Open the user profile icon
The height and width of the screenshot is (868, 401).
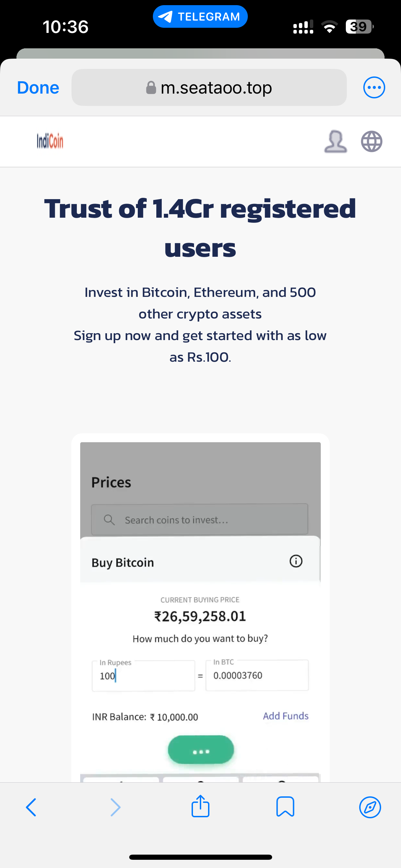click(x=336, y=141)
